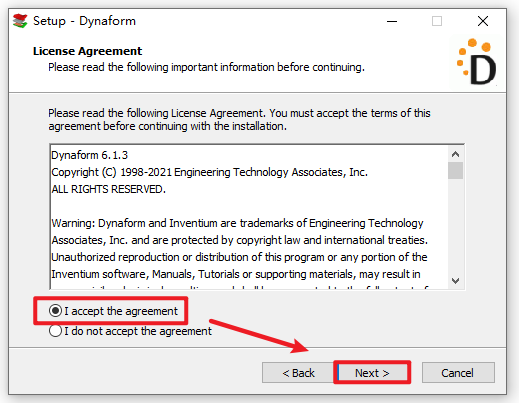This screenshot has height=403, width=519.
Task: Continue installation with the Next button
Action: pos(372,373)
